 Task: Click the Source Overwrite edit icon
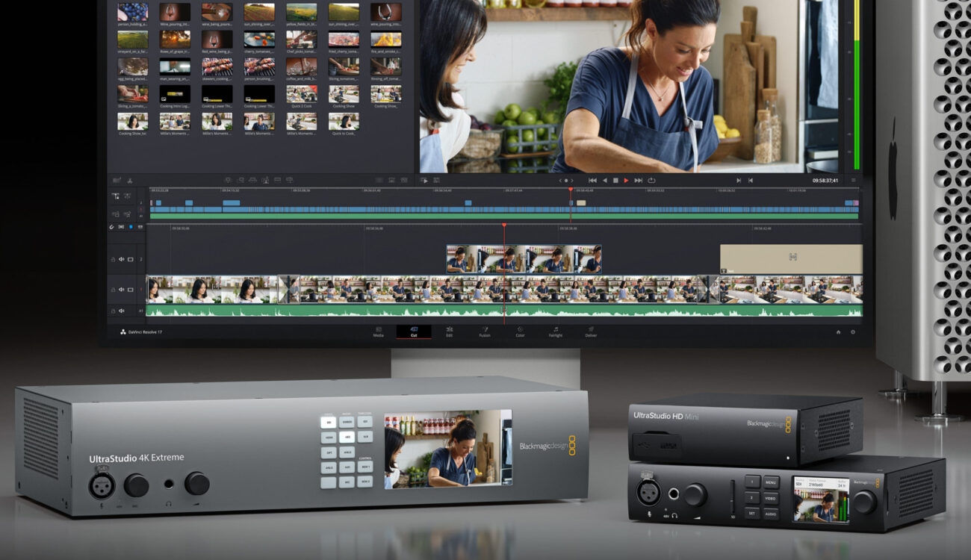(289, 180)
